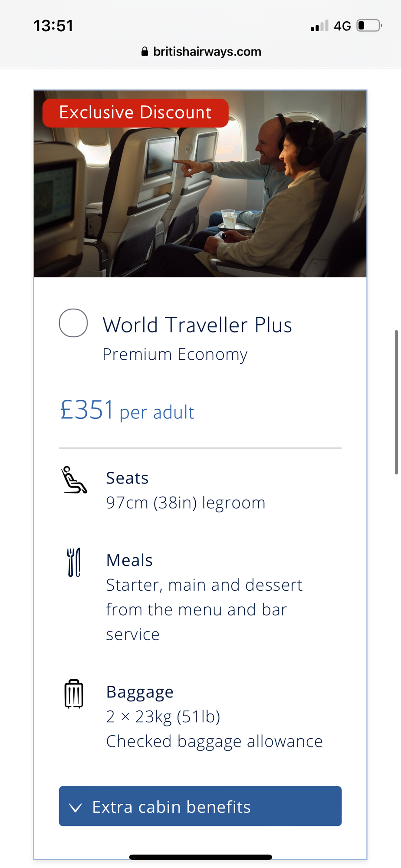Tap the 13:51 clock in status bar
This screenshot has height=868, width=401.
click(53, 26)
